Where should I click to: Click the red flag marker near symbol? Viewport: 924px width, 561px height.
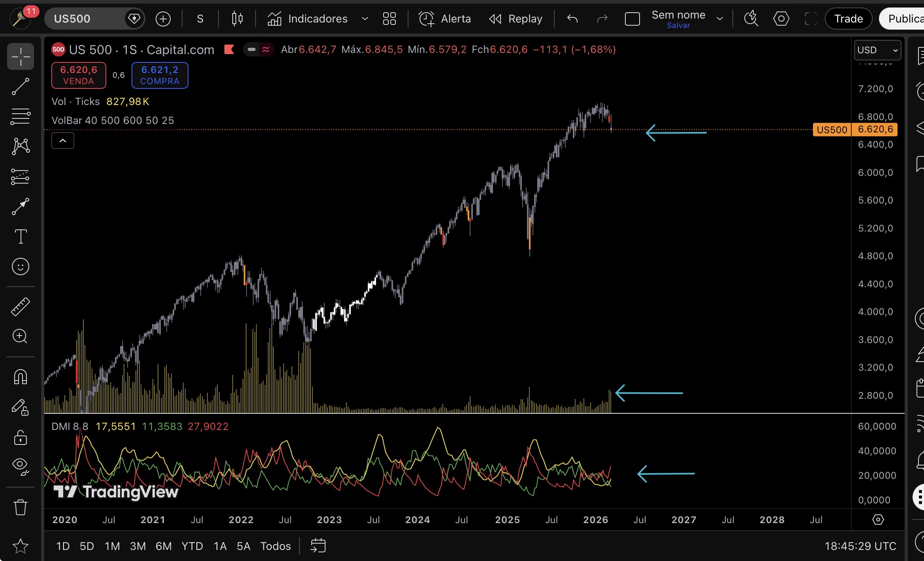pos(229,49)
